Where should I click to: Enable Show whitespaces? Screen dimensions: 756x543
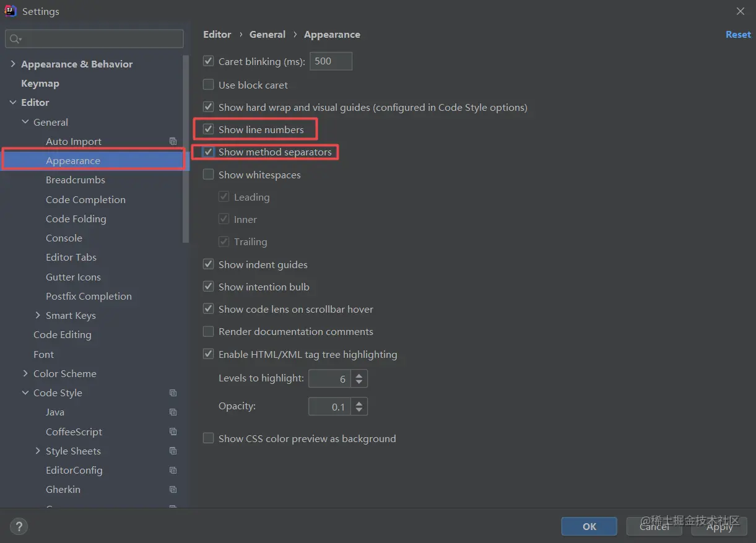coord(209,175)
